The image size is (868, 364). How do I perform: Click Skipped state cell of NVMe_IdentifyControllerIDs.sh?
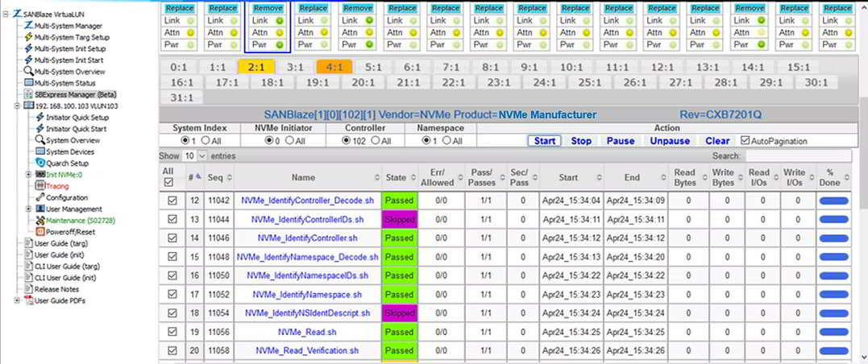point(400,220)
